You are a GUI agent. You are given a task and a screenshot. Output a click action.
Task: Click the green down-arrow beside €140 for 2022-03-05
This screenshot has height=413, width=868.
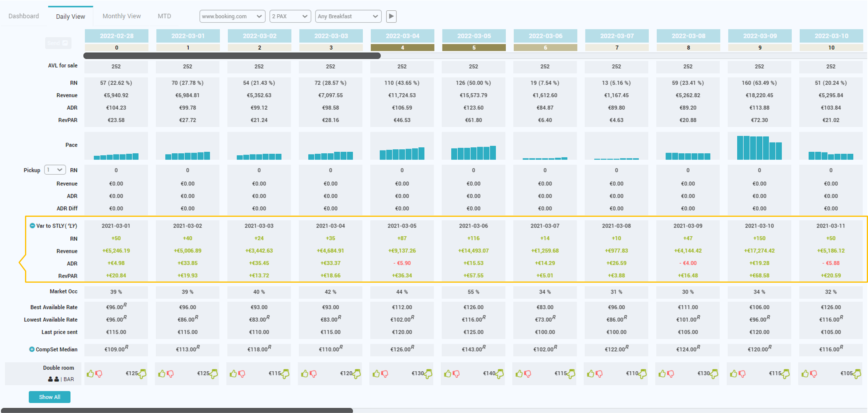[500, 374]
